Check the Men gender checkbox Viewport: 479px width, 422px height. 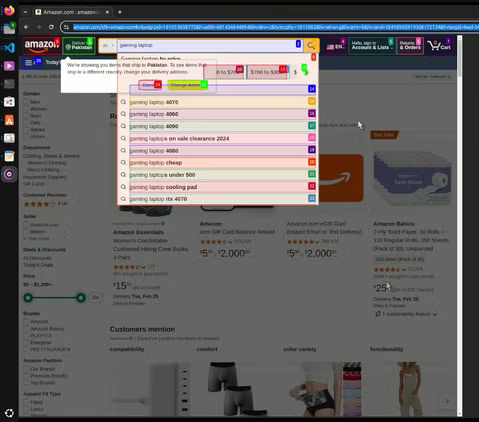click(26, 102)
